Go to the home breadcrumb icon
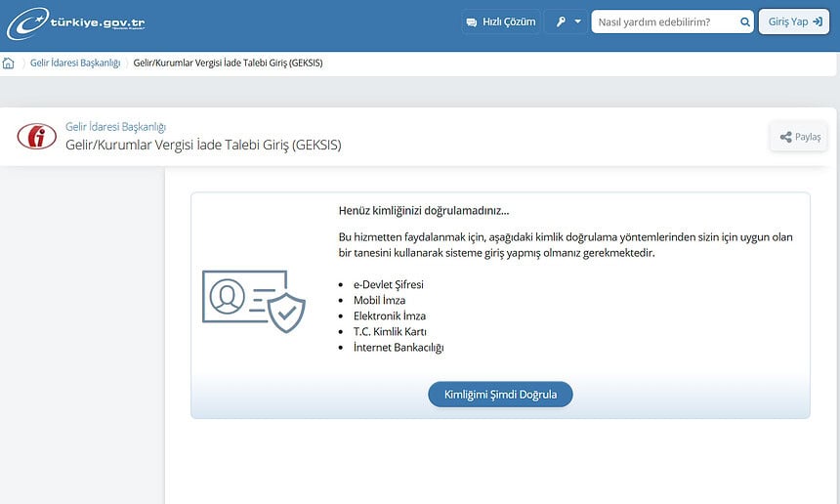The height and width of the screenshot is (504, 840). 8,63
